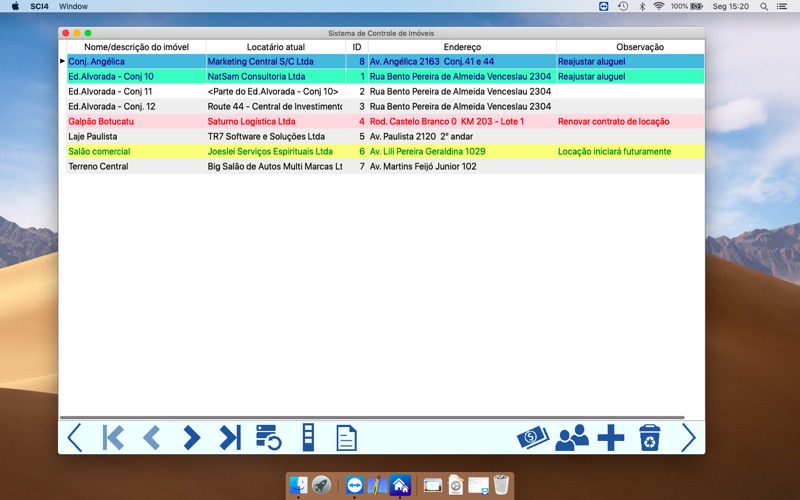The image size is (800, 500).
Task: Open Time Machine menu bar icon
Action: tap(623, 6)
